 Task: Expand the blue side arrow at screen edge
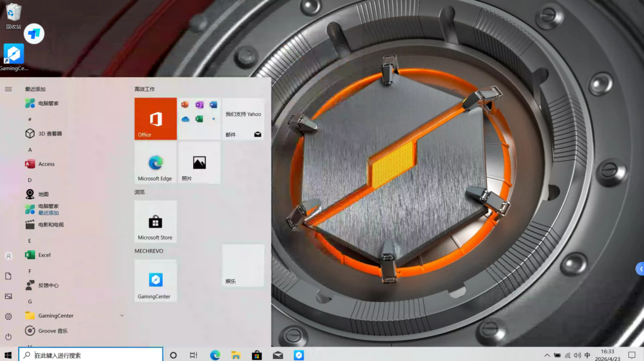(640, 269)
